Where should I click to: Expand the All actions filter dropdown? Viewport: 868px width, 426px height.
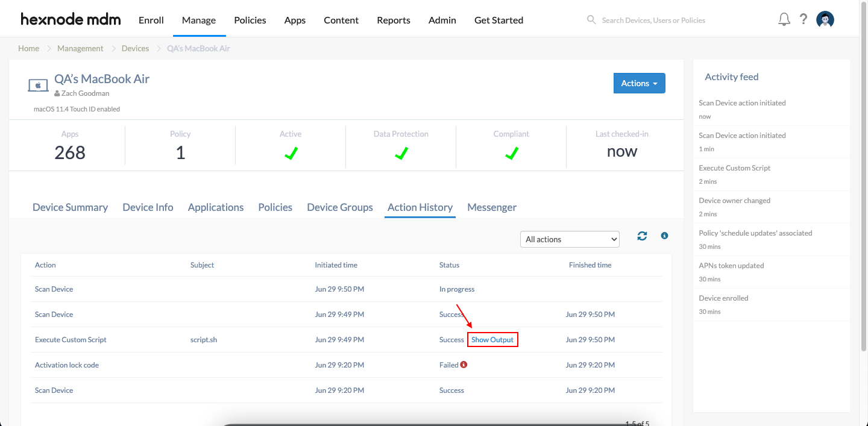coord(570,239)
